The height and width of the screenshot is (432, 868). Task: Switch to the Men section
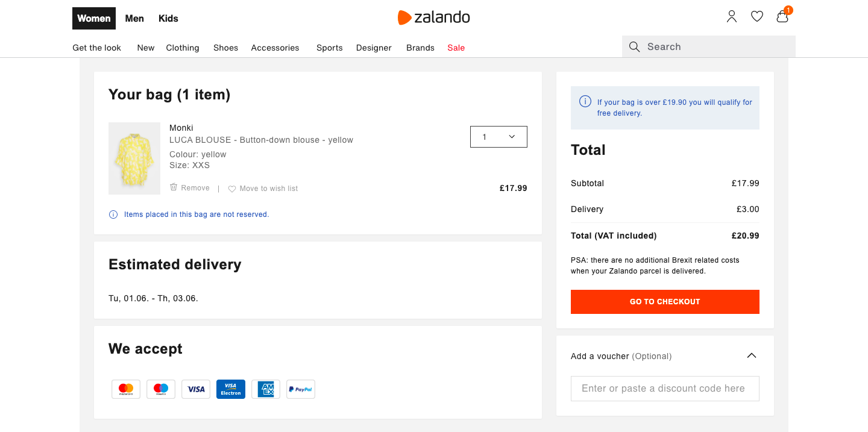134,18
